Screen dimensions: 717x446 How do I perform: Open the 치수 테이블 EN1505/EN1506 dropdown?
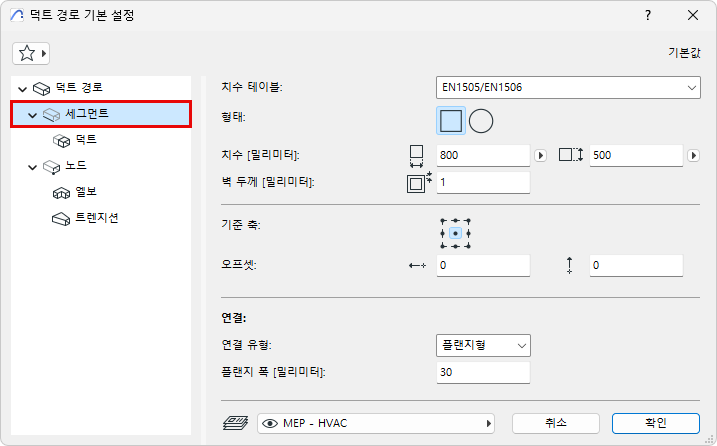[x=568, y=87]
